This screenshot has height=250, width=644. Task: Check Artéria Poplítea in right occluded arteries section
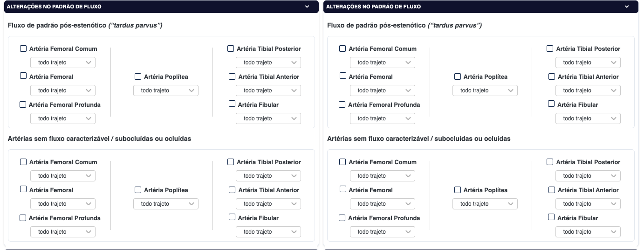(x=458, y=190)
